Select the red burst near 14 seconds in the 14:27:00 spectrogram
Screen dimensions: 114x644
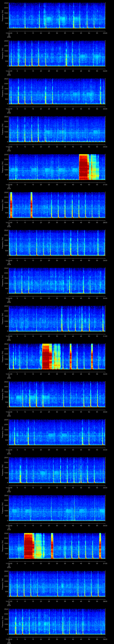pyautogui.click(x=32, y=205)
